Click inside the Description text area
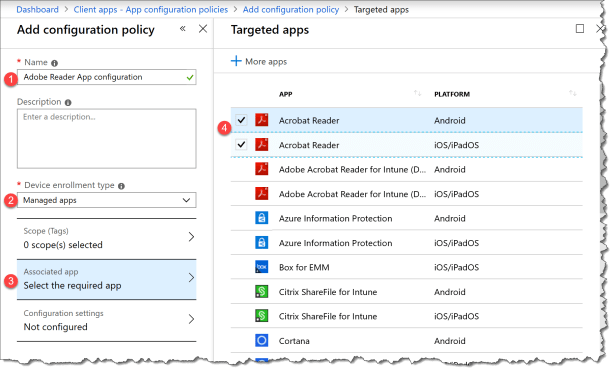This screenshot has height=372, width=615. 107,139
